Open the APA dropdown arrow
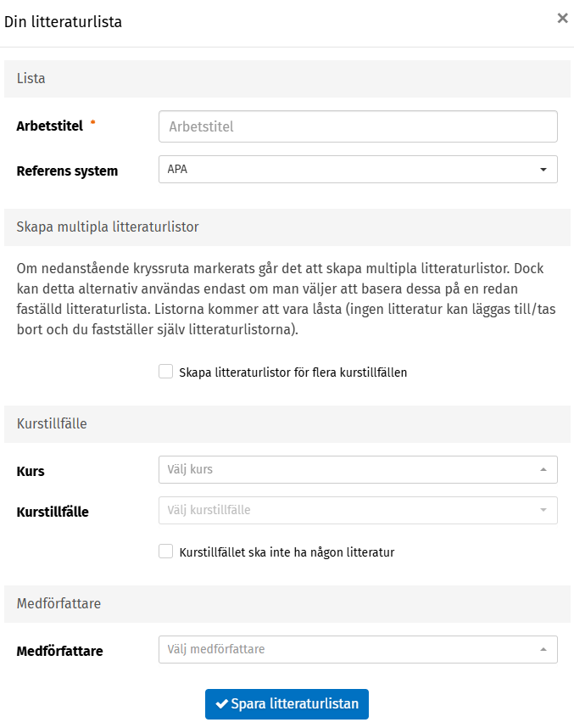The width and height of the screenshot is (574, 728). (545, 169)
